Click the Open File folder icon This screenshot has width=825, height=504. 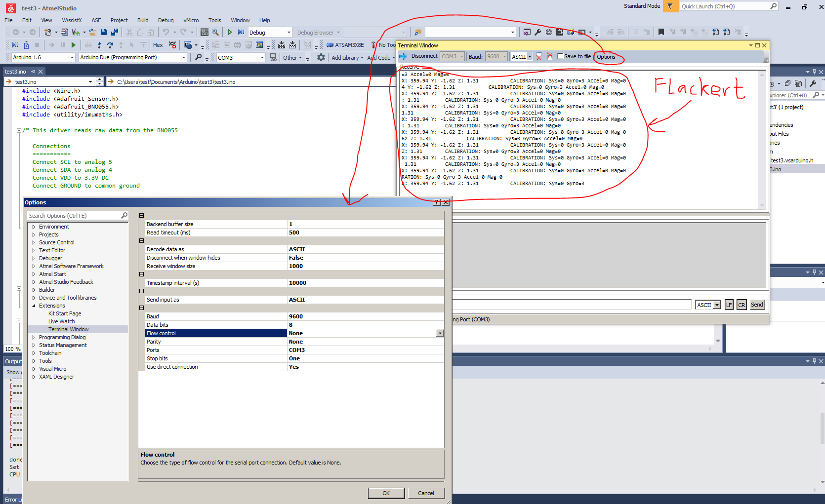coord(92,32)
